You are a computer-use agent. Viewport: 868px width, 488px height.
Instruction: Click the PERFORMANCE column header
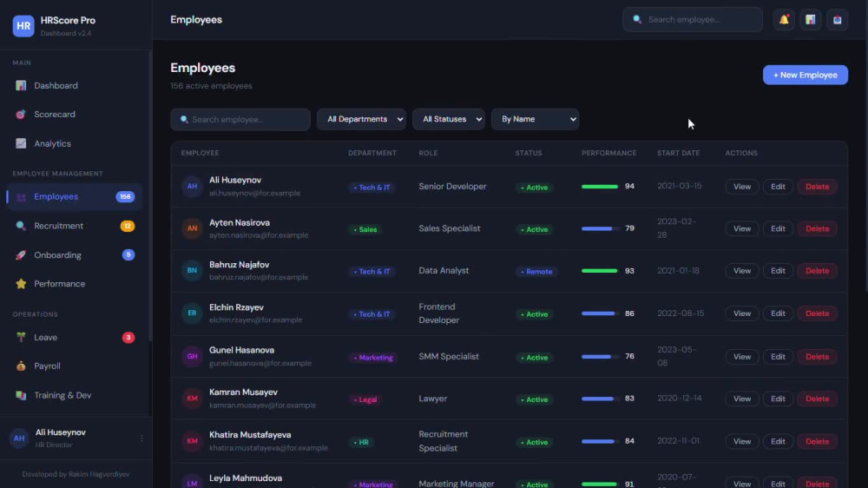coord(609,153)
